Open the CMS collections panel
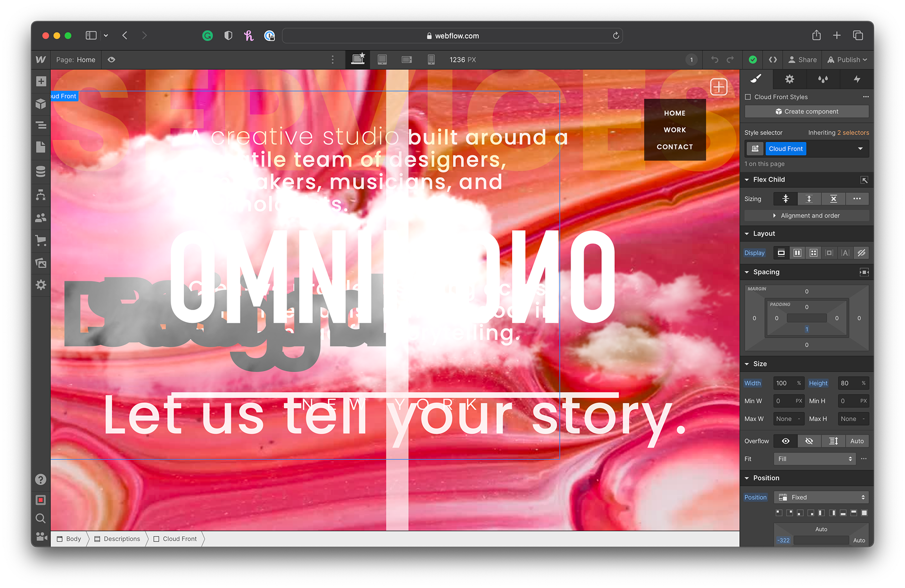Viewport: 905px width, 588px height. pos(41,171)
